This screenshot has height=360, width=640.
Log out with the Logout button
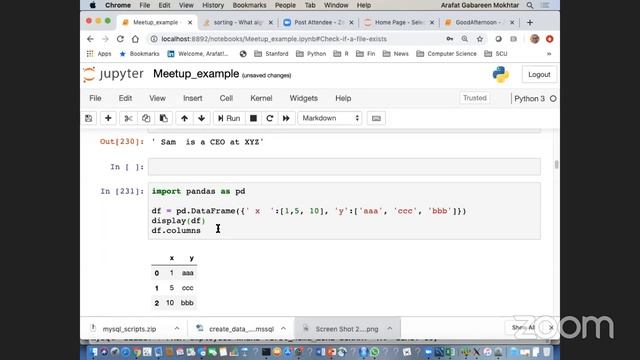click(x=539, y=75)
